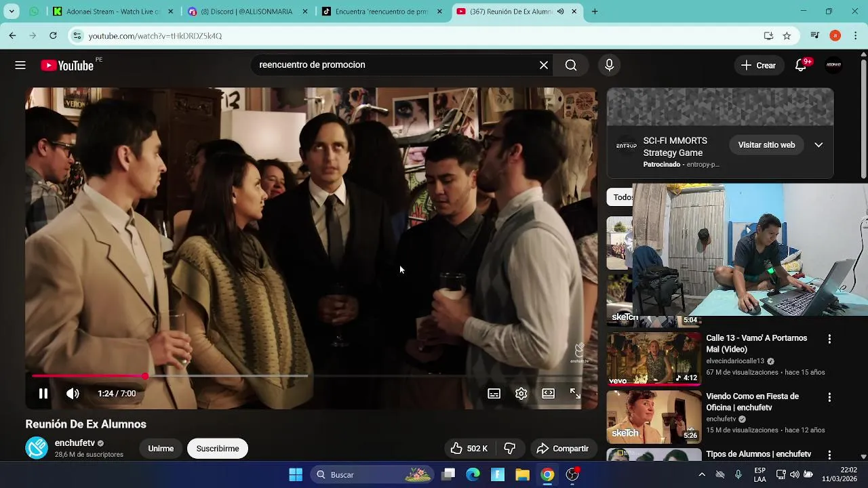Image resolution: width=868 pixels, height=488 pixels.
Task: Click the 1:24 / 7:00 time display
Action: coord(117,393)
